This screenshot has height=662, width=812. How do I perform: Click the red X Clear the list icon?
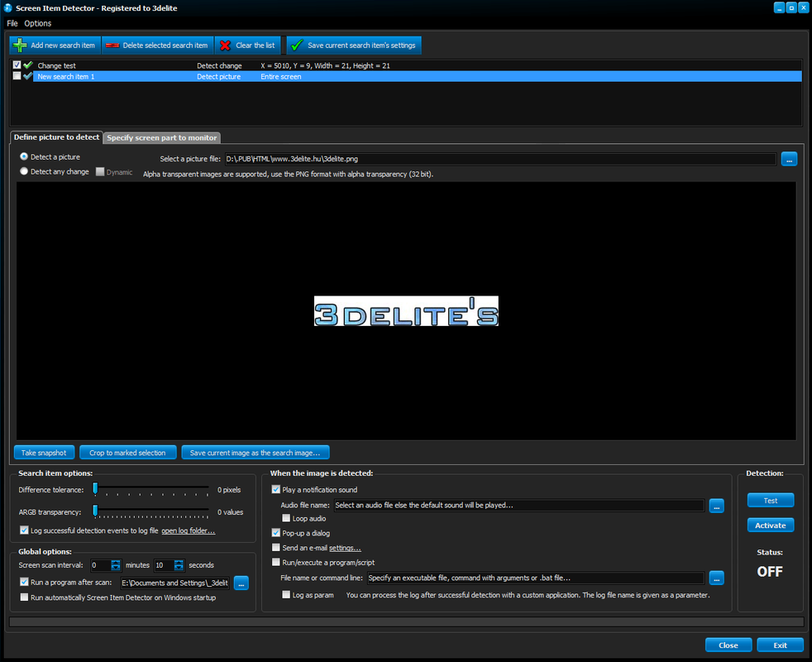(x=225, y=46)
